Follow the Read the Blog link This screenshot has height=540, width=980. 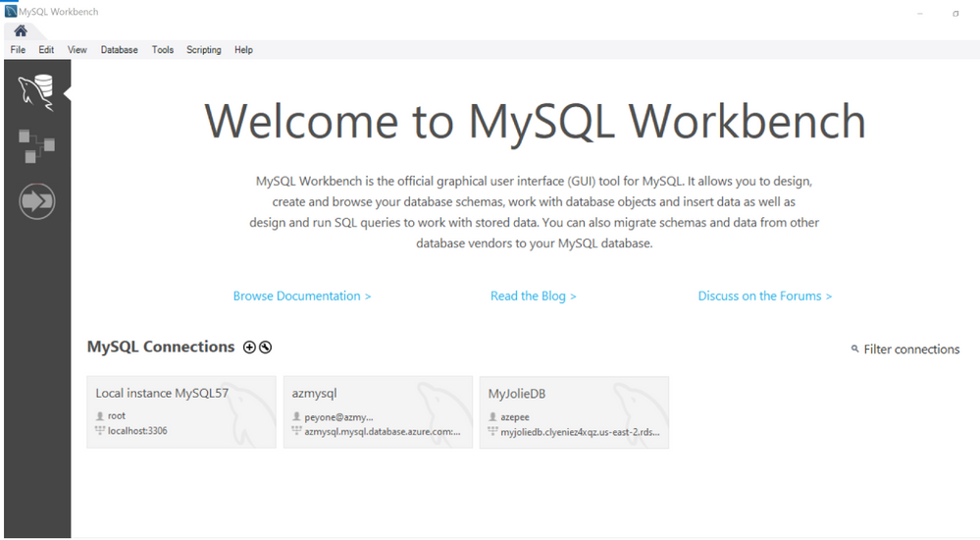point(533,296)
